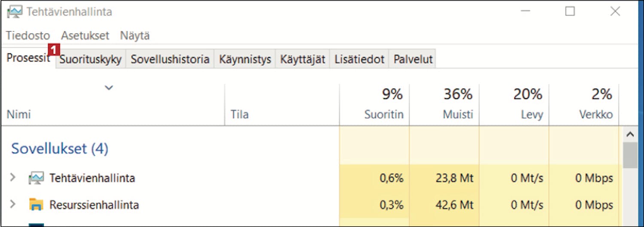Image resolution: width=644 pixels, height=227 pixels.
Task: Go to the Käyttäjät tab
Action: click(x=303, y=59)
